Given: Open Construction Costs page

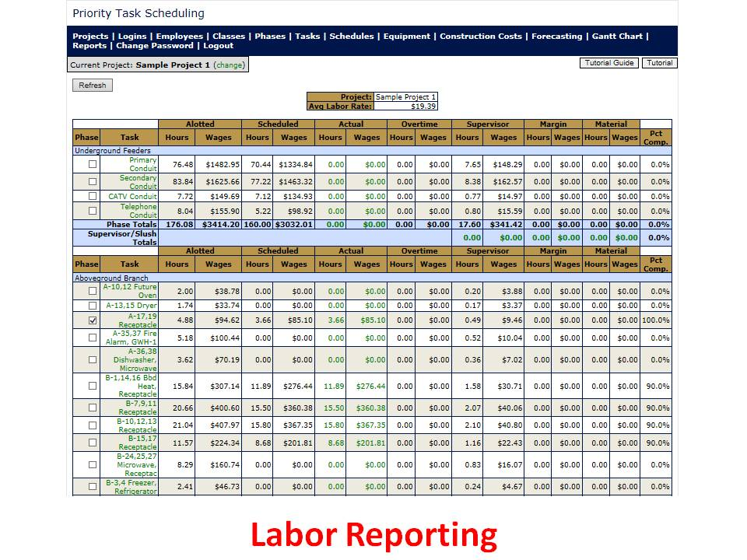Looking at the screenshot, I should click(x=481, y=37).
